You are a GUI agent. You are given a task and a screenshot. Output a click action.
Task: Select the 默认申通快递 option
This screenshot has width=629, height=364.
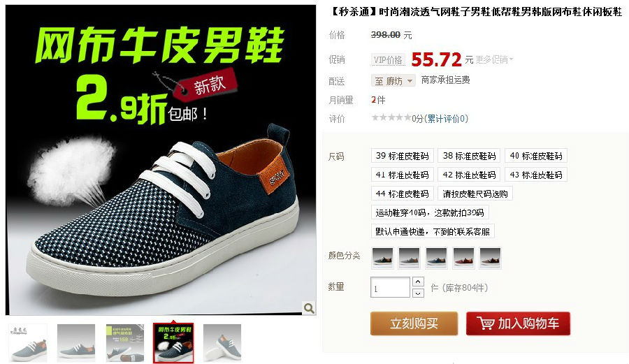pyautogui.click(x=433, y=231)
